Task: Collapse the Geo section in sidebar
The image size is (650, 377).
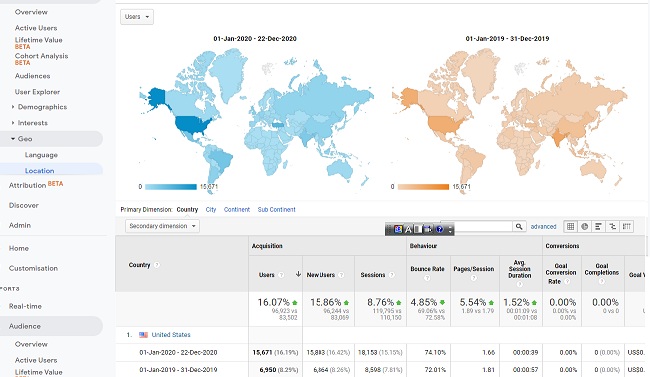Action: [13, 139]
